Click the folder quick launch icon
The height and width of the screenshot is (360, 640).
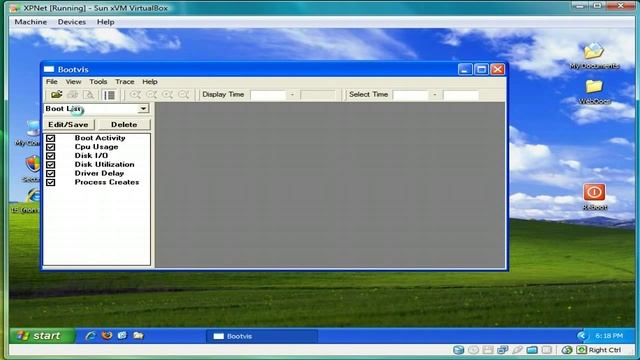138,336
